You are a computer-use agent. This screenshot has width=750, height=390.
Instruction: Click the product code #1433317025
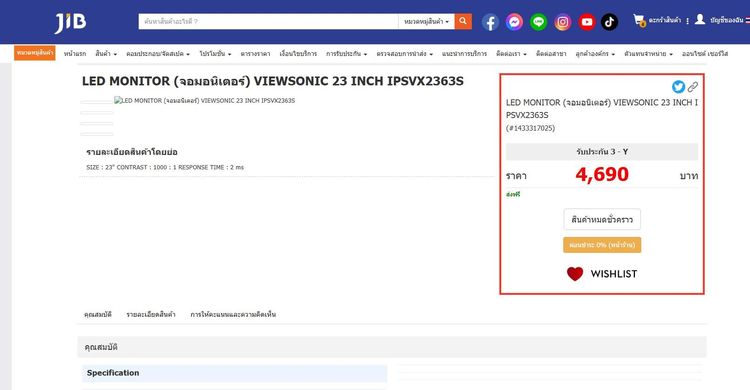(x=530, y=128)
